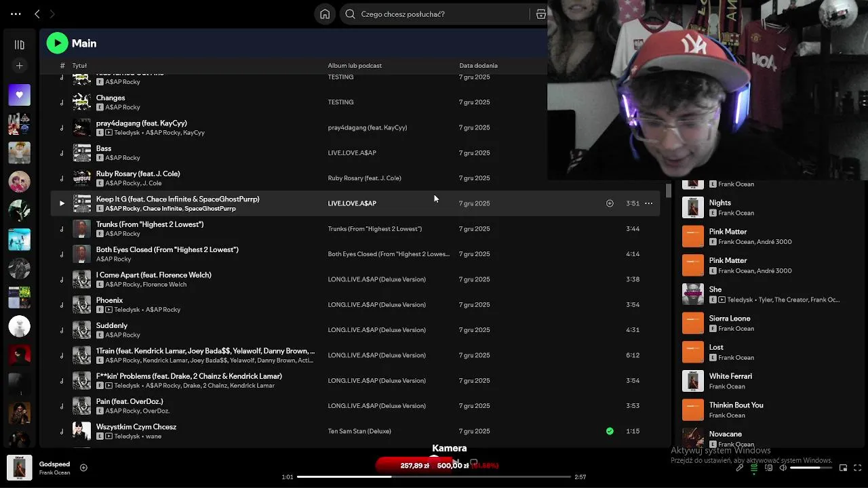Open now playing title Godspeed
Viewport: 868px width, 488px height.
coord(54,464)
